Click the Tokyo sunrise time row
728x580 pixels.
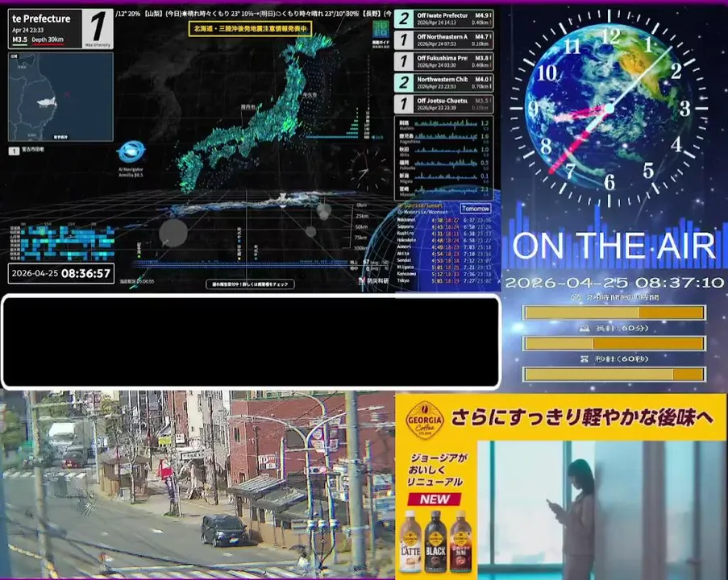[444, 280]
